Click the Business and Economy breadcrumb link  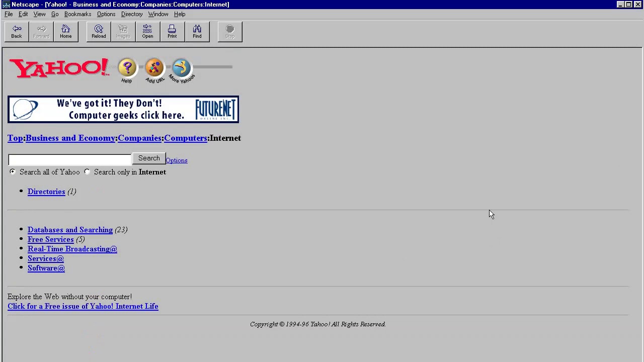pos(70,138)
